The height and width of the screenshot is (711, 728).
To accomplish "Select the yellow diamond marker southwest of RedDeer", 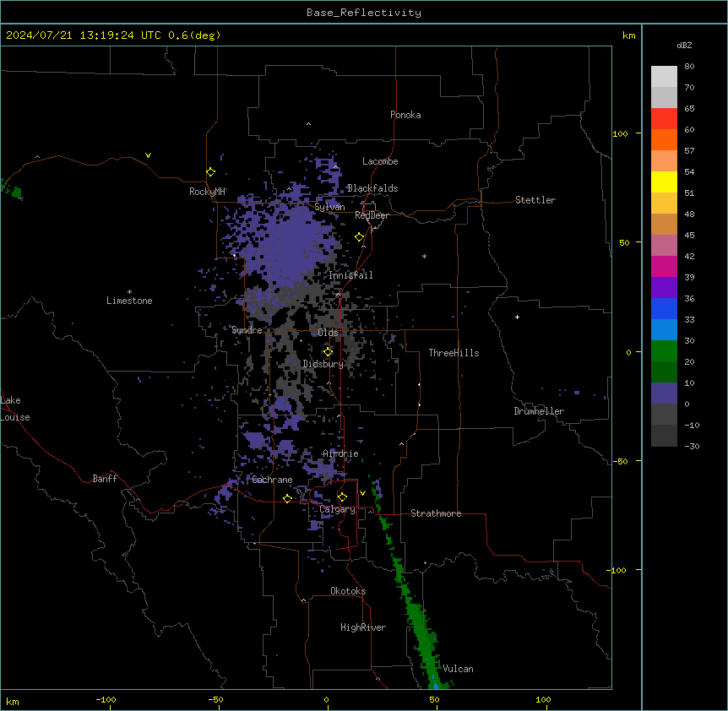I will (360, 237).
